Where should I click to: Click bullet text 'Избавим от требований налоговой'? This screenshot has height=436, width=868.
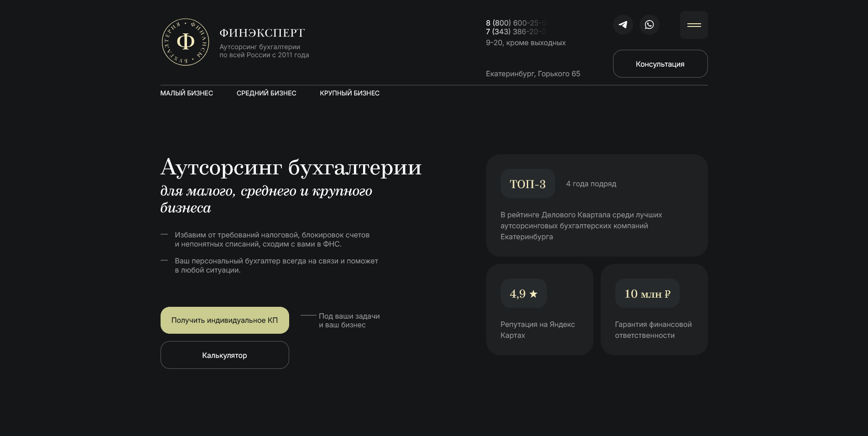[272, 240]
